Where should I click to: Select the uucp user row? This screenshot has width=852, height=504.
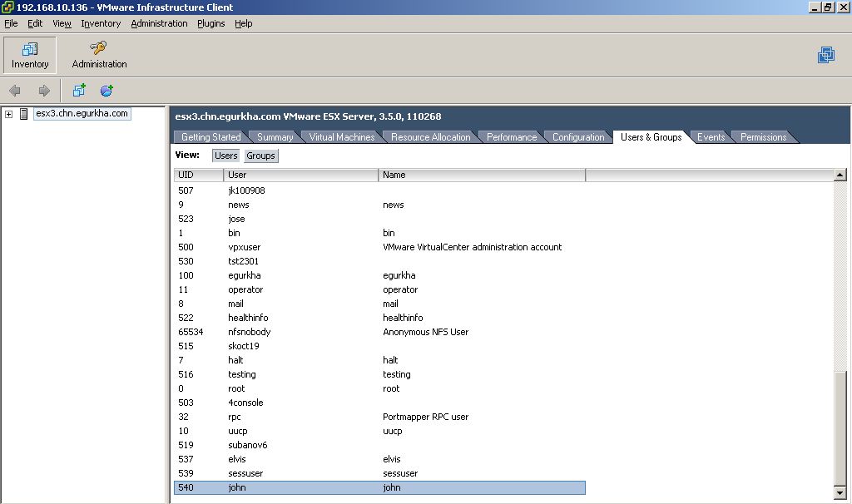pos(379,431)
